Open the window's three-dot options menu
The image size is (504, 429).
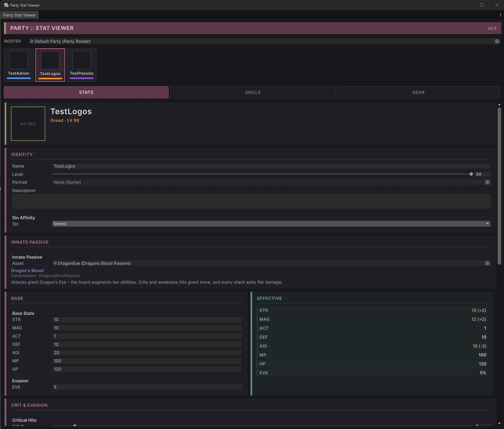click(500, 15)
